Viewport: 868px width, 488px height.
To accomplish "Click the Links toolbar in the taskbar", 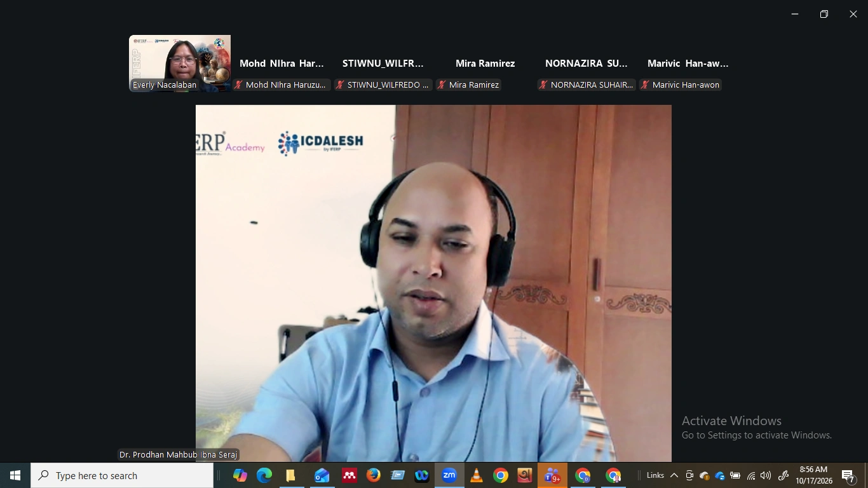I will (655, 475).
